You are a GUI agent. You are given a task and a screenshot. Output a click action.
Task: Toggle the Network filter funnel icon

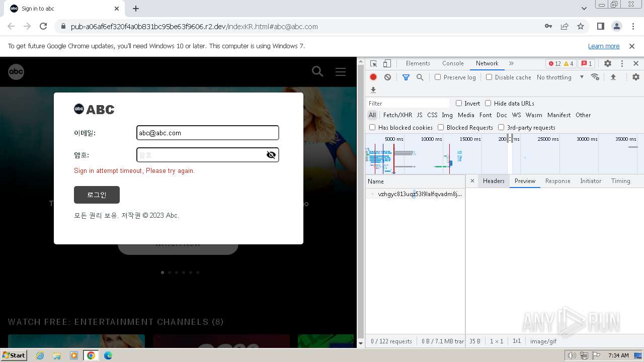(x=406, y=77)
